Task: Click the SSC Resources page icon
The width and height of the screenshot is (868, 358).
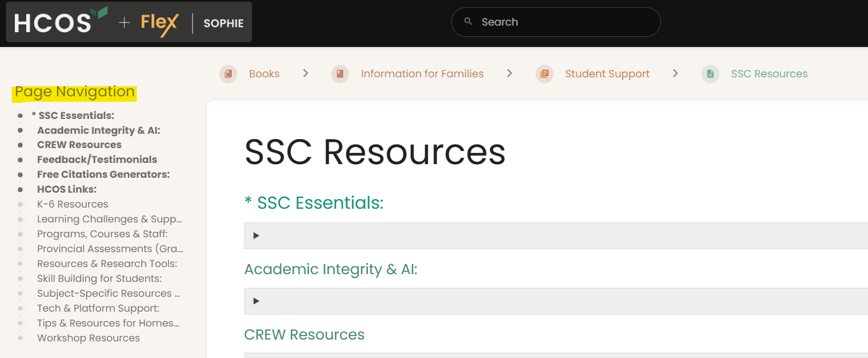Action: click(710, 74)
